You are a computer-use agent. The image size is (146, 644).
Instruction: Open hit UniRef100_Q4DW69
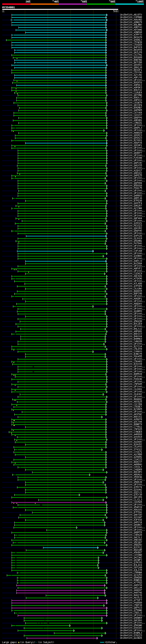pos(131,618)
